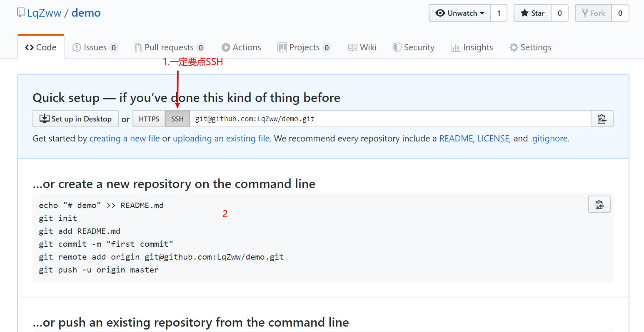The image size is (644, 332).
Task: Follow the "creating a new file" link
Action: 125,139
